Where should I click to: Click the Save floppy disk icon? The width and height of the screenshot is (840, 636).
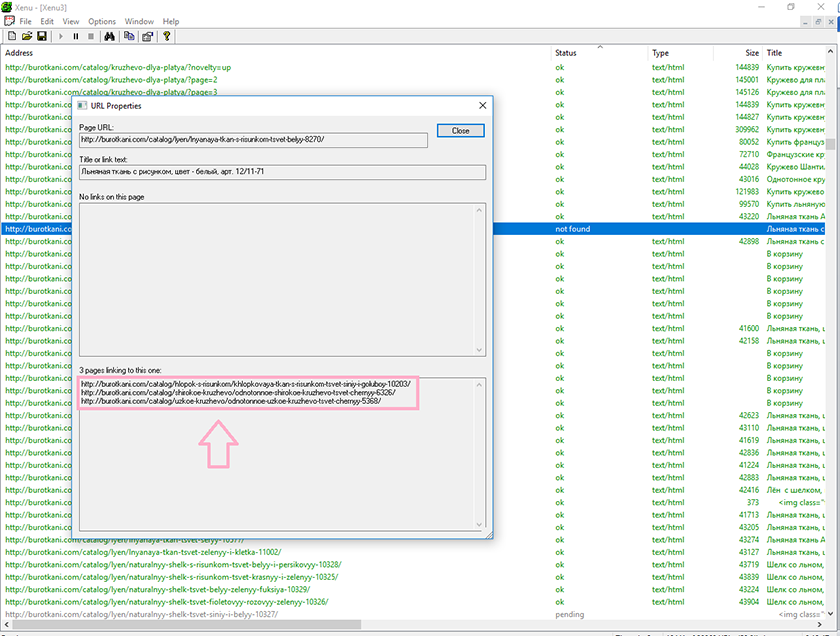(42, 36)
